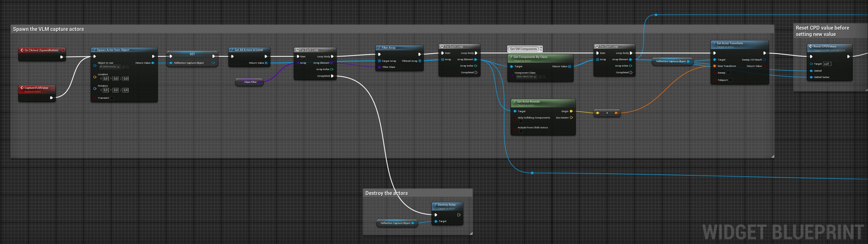Select 'Spawn the VLM capture actors' comment title
Screen dimensions: 868x244
click(48, 29)
